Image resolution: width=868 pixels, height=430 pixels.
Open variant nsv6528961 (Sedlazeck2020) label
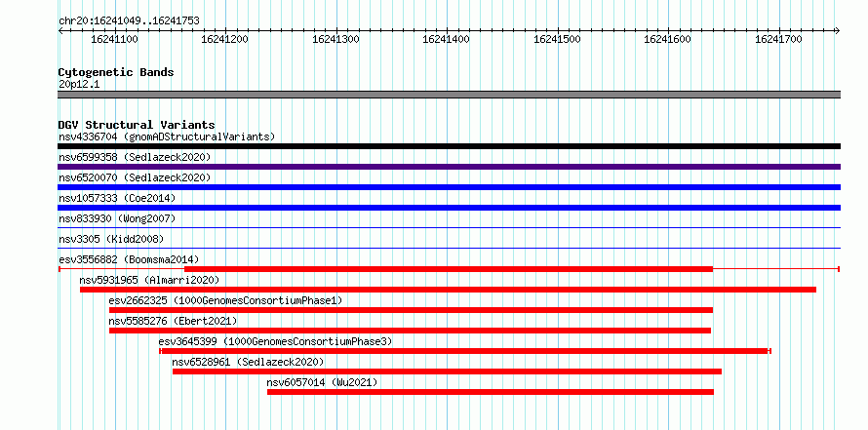[x=248, y=362]
